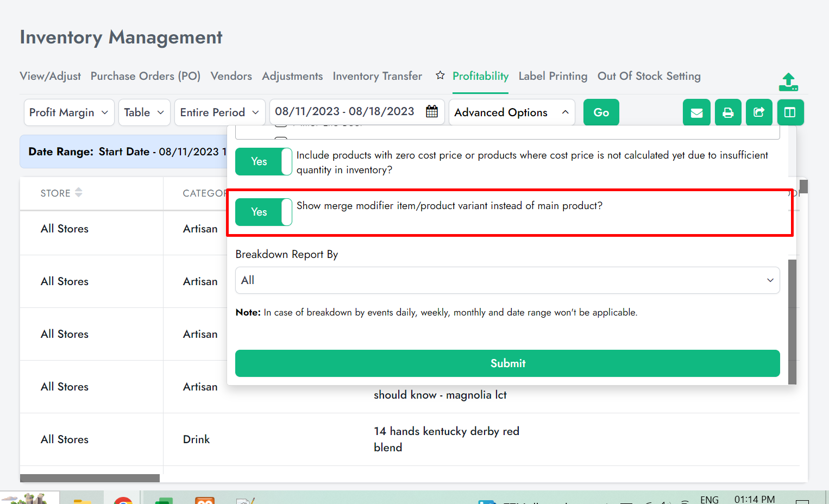Sort by STORE column arrows
The height and width of the screenshot is (504, 829).
coord(79,193)
